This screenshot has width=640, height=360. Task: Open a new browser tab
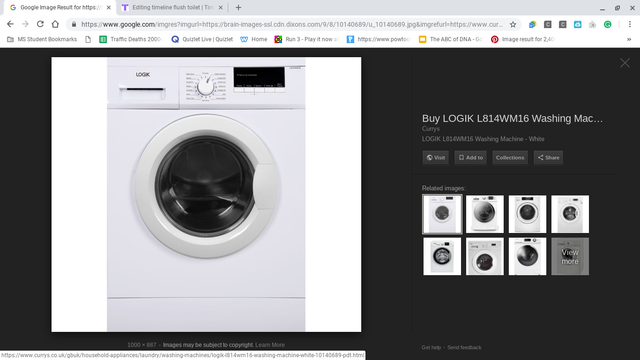pos(238,7)
